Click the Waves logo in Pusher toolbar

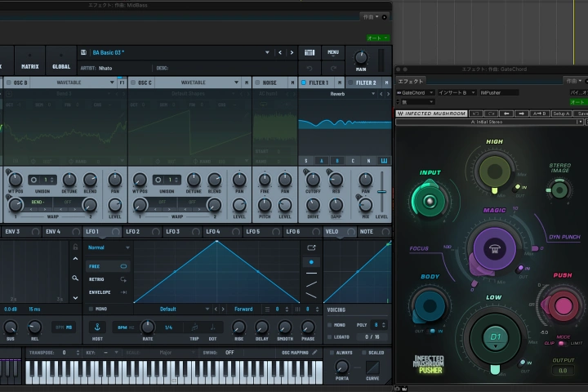[x=400, y=114]
